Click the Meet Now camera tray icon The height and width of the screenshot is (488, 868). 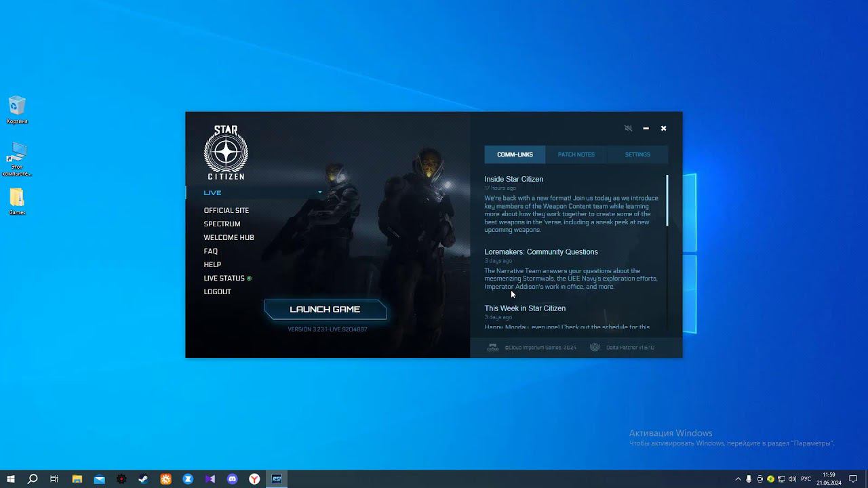click(x=759, y=479)
